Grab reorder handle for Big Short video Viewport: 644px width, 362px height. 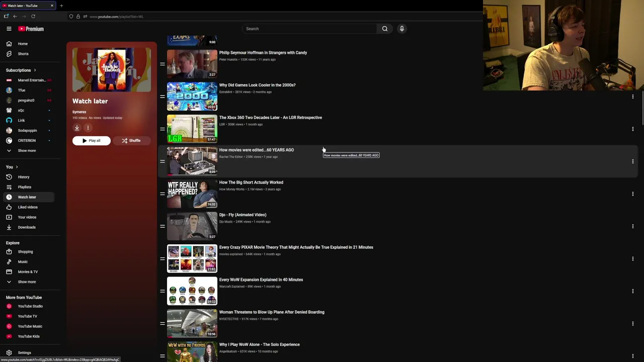(x=163, y=194)
